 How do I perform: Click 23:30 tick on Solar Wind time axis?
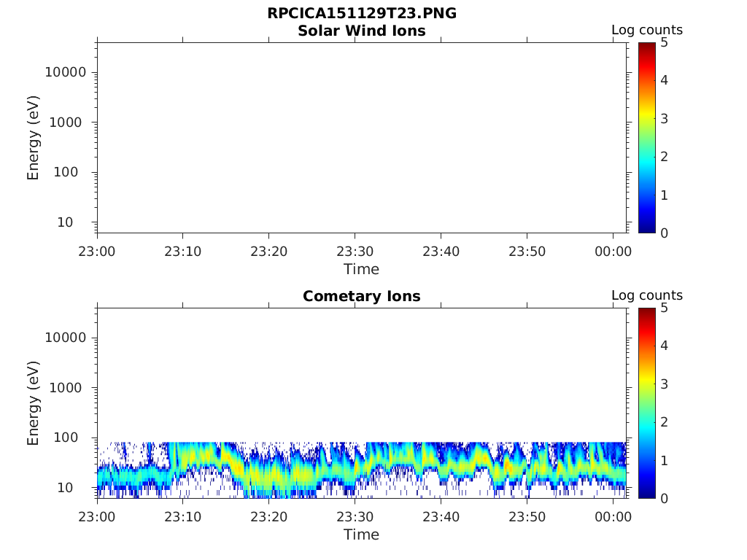[x=355, y=252]
